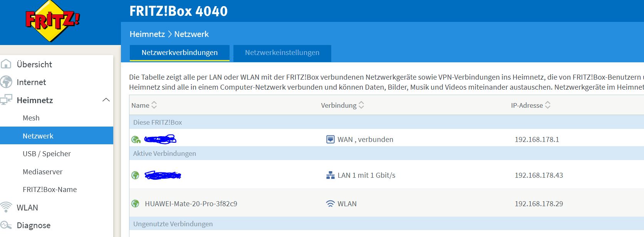
Task: Click IP address 192.168.178.43
Action: (539, 175)
